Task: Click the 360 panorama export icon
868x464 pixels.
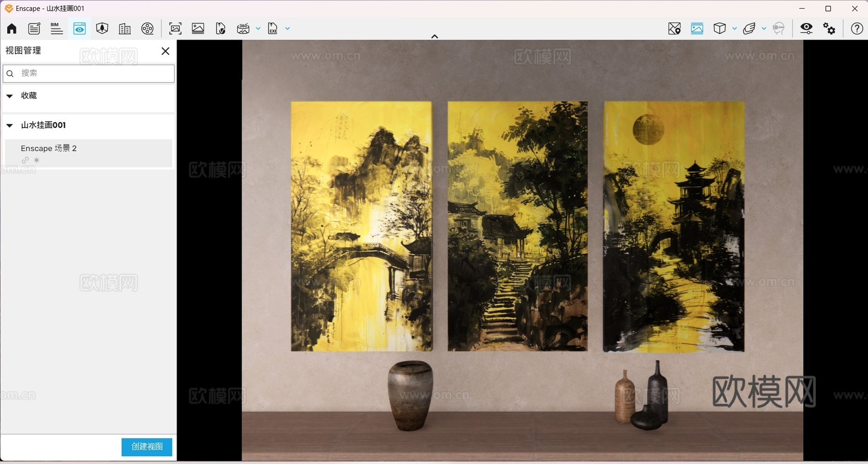Action: (243, 28)
